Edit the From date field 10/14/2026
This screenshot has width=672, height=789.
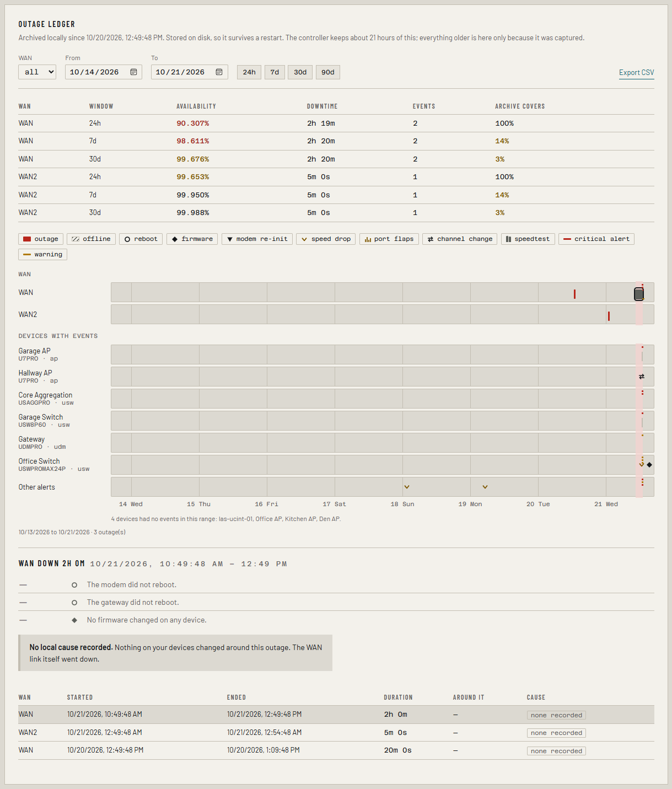click(x=104, y=72)
